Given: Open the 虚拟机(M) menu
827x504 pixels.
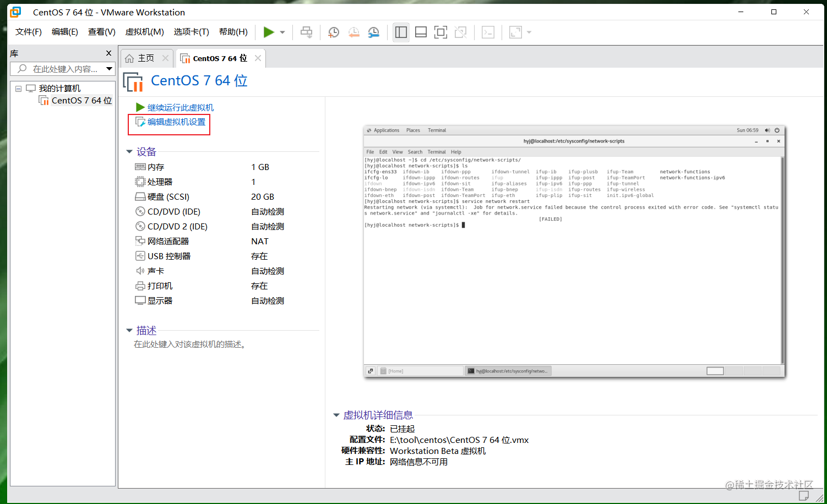Looking at the screenshot, I should (145, 32).
